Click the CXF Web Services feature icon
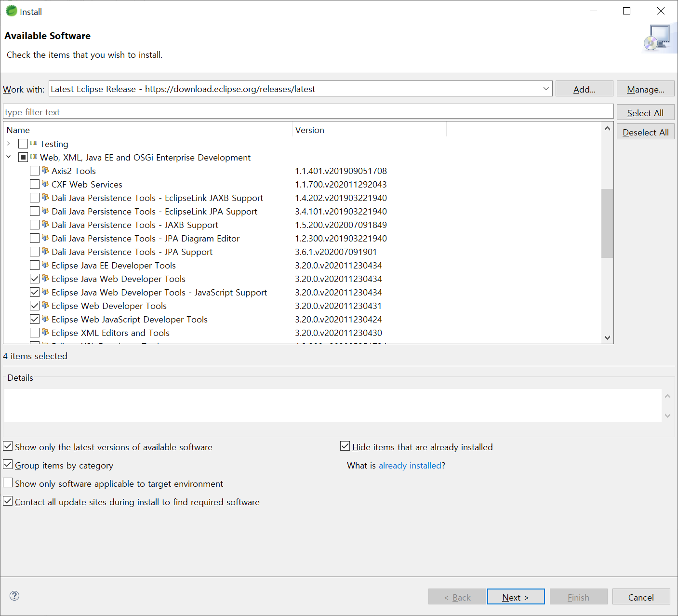 46,184
